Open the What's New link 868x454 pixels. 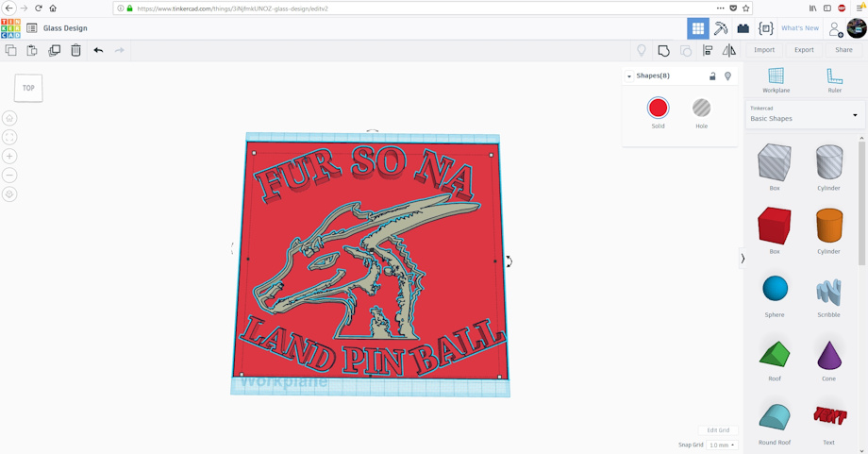[x=800, y=28]
